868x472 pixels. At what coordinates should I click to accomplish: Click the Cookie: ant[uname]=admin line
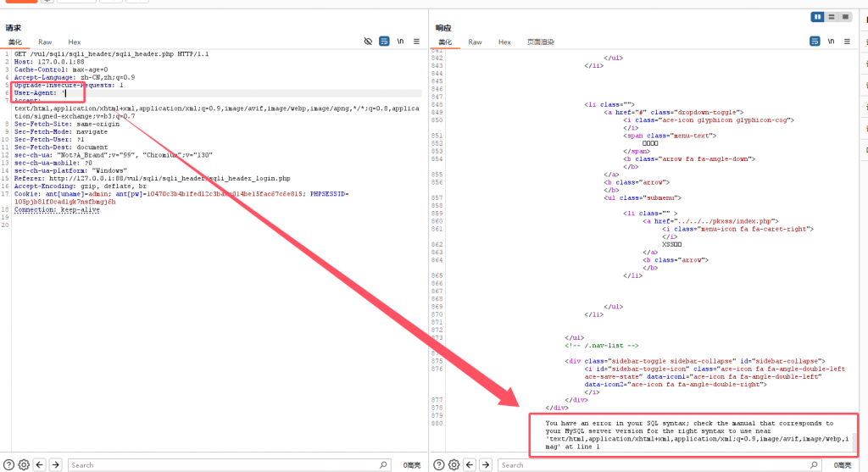point(181,197)
